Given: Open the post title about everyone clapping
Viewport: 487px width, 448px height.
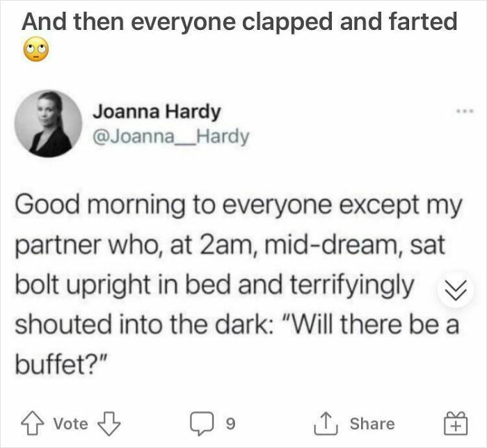Looking at the screenshot, I should (x=239, y=22).
